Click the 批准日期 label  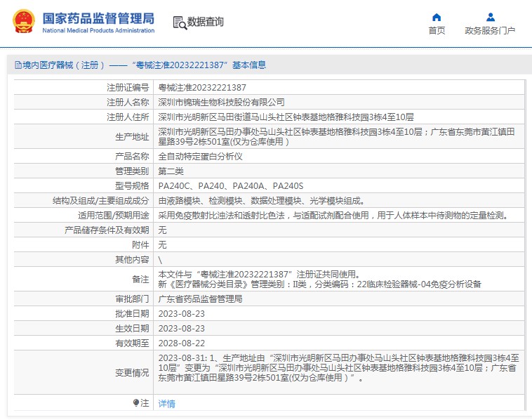coord(132,314)
